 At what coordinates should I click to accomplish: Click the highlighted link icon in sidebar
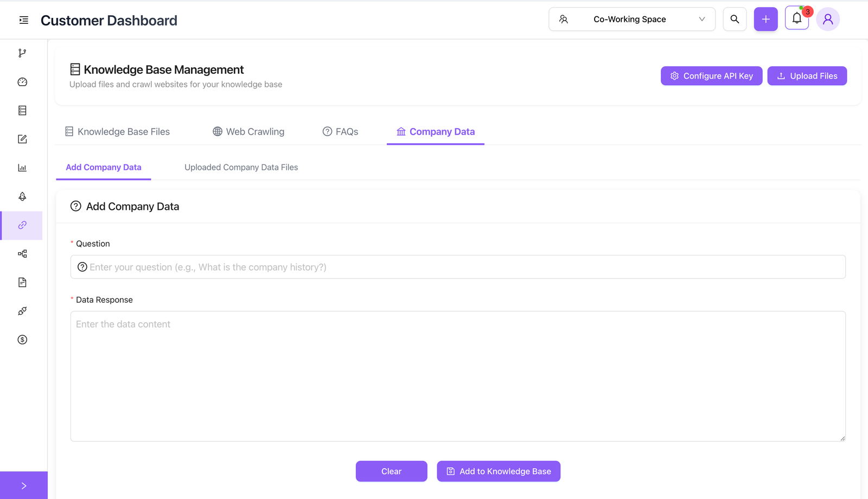[22, 225]
